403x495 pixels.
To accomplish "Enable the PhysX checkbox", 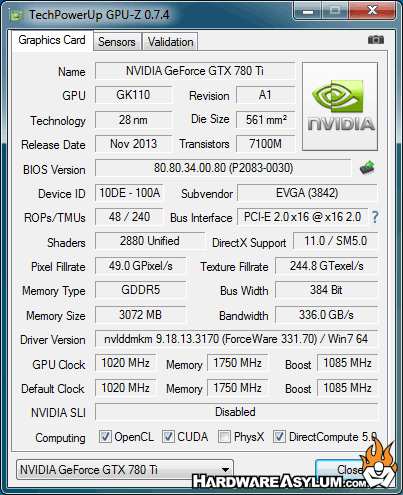I will pos(224,437).
